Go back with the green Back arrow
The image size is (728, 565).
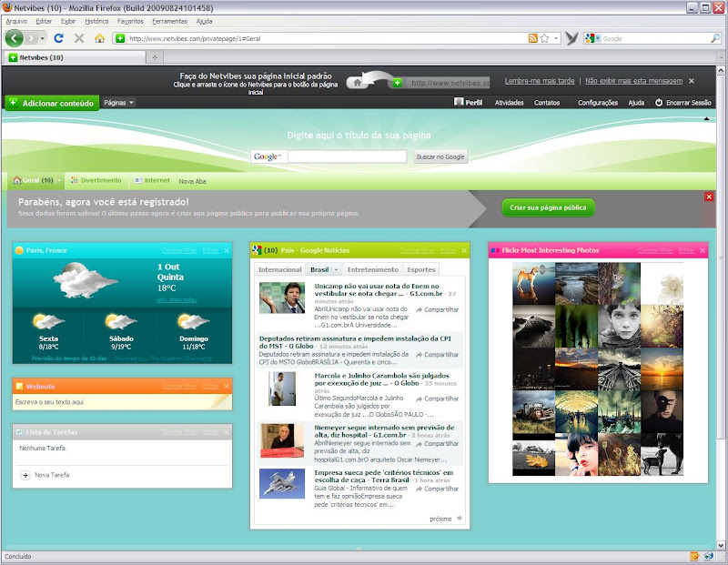14,38
